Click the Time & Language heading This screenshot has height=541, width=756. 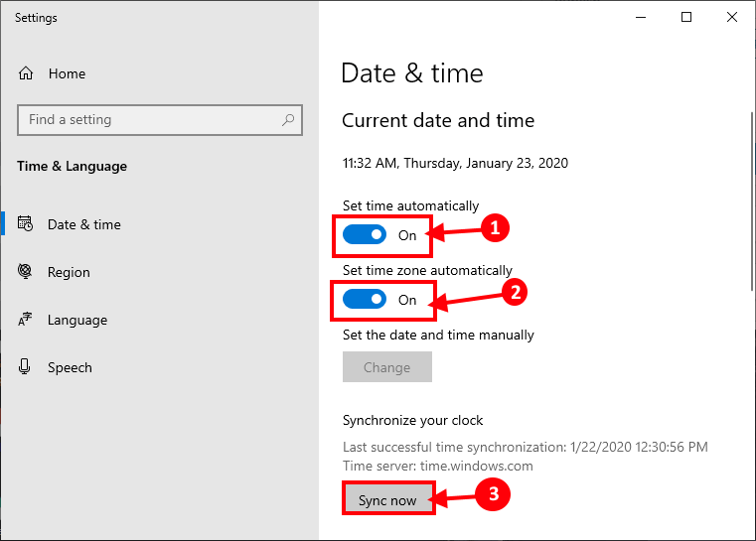(73, 166)
